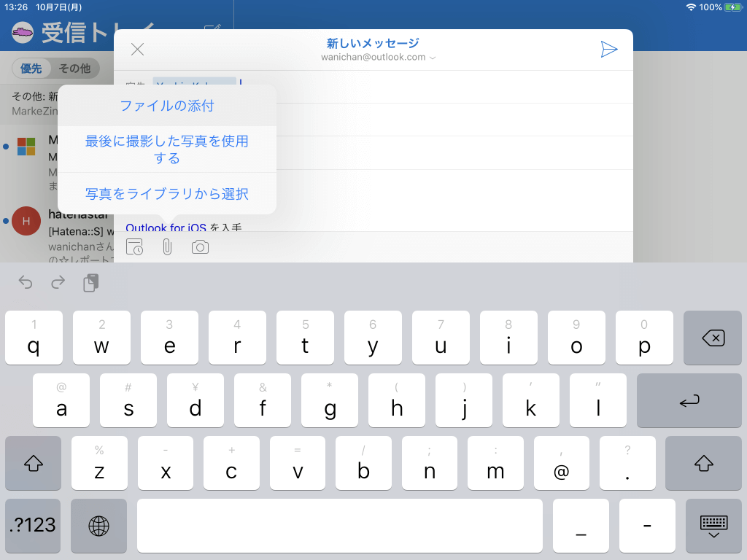Tap the y key
Image resolution: width=747 pixels, height=560 pixels.
373,338
